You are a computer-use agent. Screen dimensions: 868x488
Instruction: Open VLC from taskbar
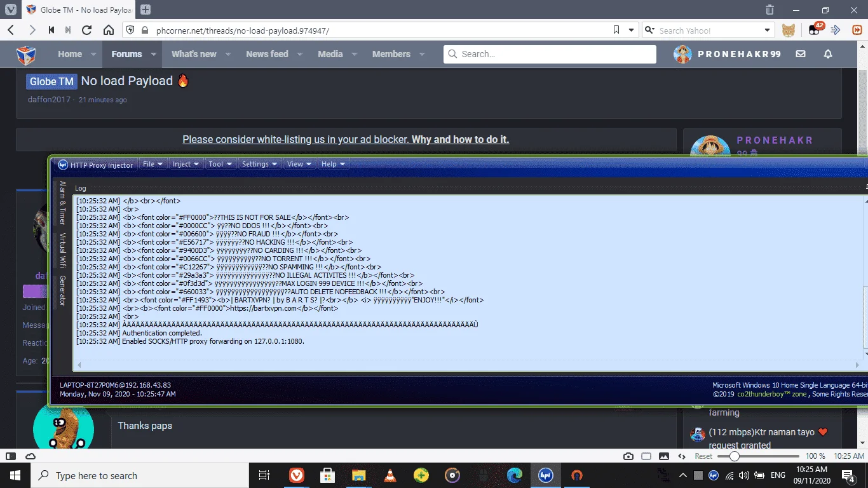pyautogui.click(x=390, y=475)
